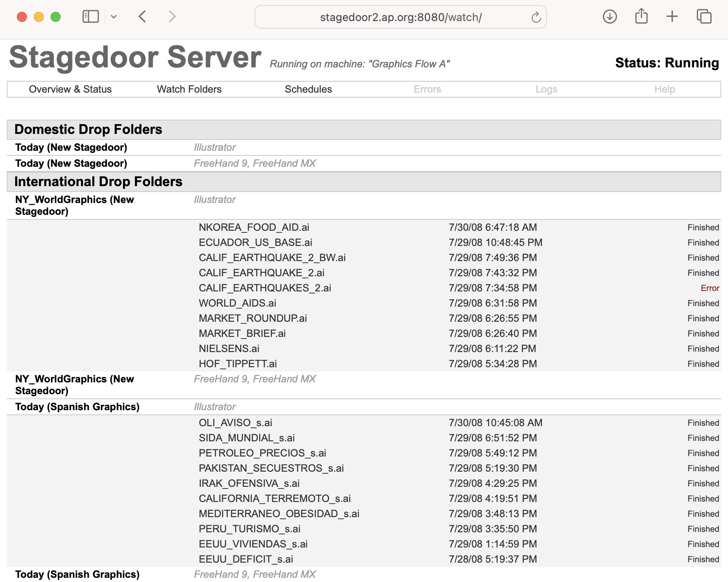Show the tab overview icon
This screenshot has height=582, width=728.
tap(704, 17)
